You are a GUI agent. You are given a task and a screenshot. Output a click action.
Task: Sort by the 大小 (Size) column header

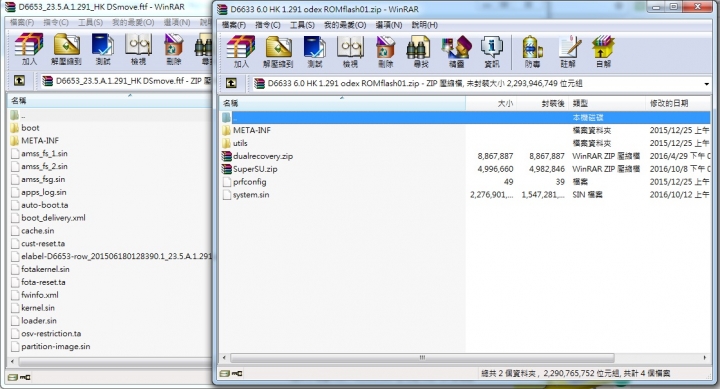(x=491, y=103)
